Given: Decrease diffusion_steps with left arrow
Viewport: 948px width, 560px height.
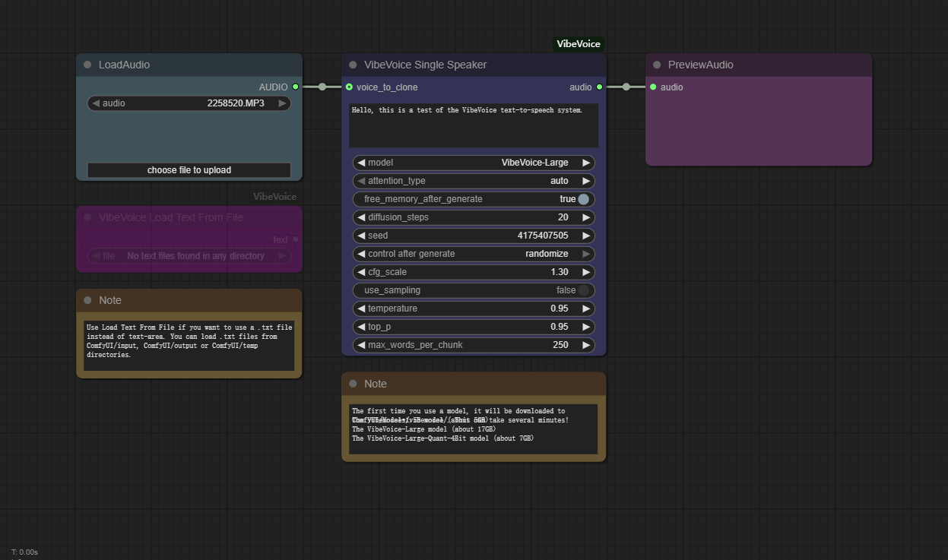Looking at the screenshot, I should point(361,217).
